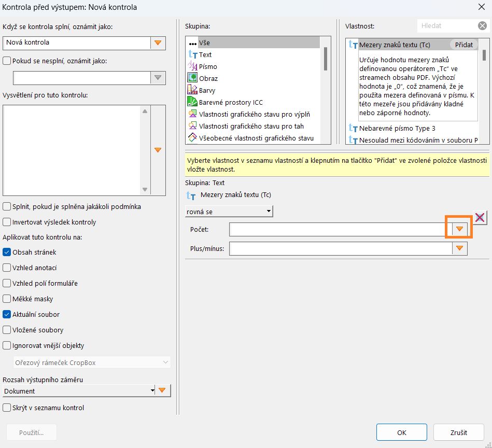The image size is (492, 448).
Task: Toggle Ignorovat vnější objekty
Action: pos(7,345)
